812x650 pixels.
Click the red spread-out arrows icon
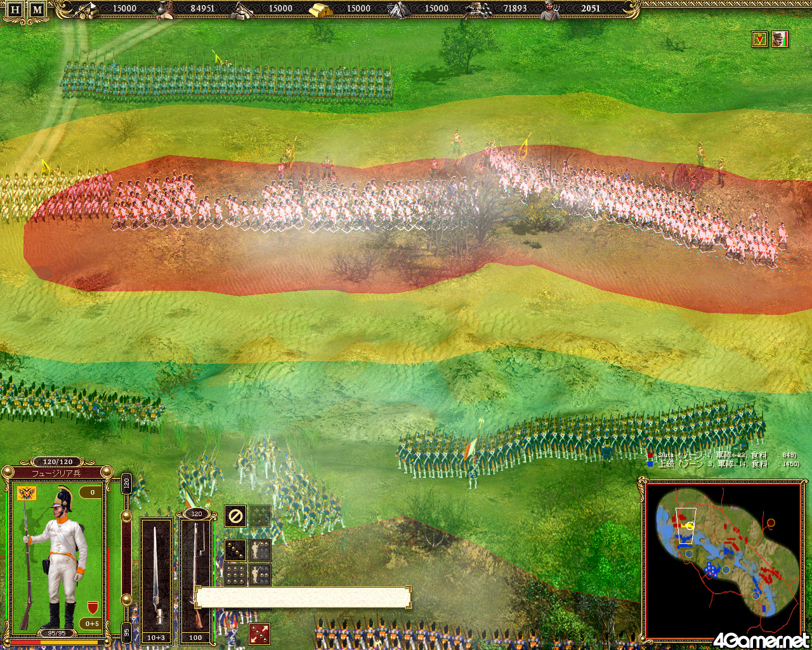coord(259,633)
